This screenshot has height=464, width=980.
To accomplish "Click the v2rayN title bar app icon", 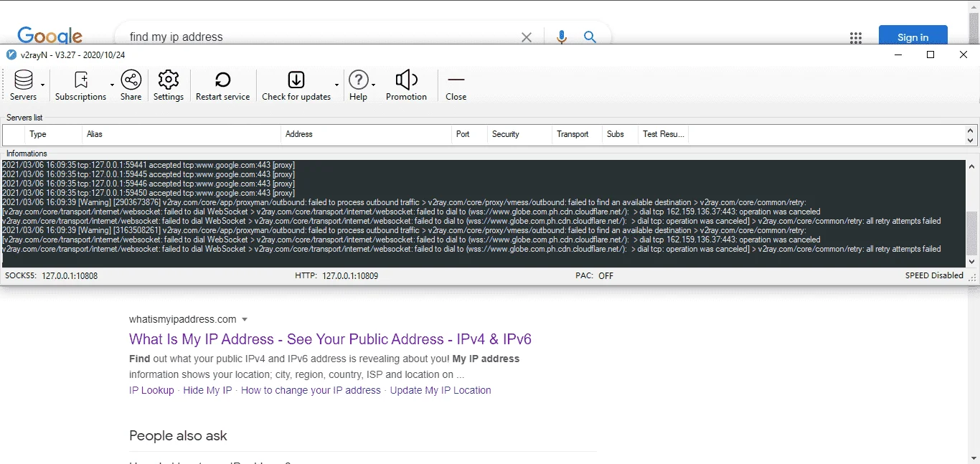I will point(11,55).
